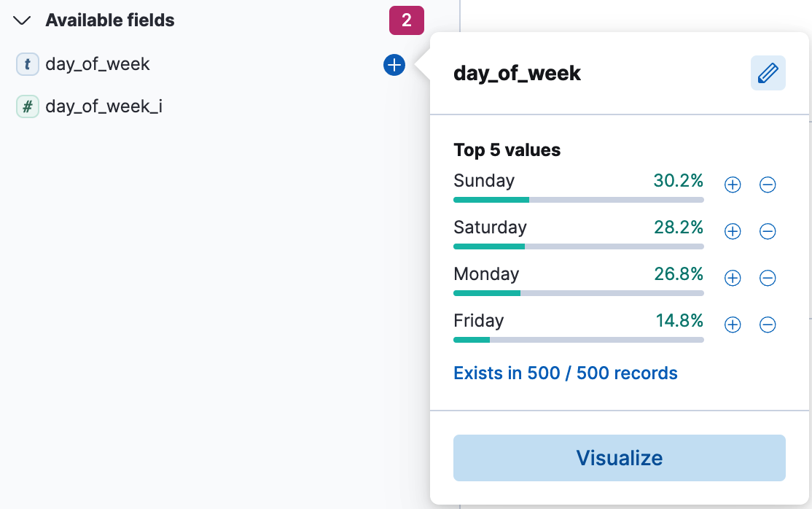Filter for Saturday using the plus icon
The image size is (812, 509).
732,232
